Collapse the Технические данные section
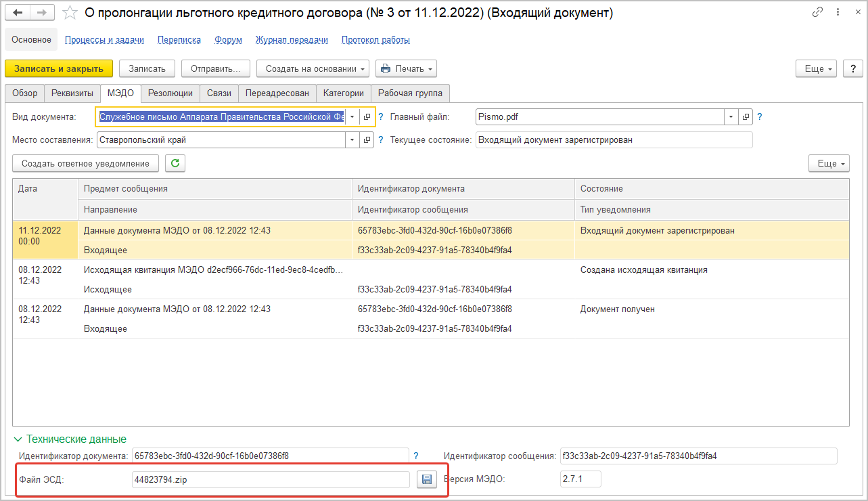This screenshot has width=868, height=501. pyautogui.click(x=18, y=439)
